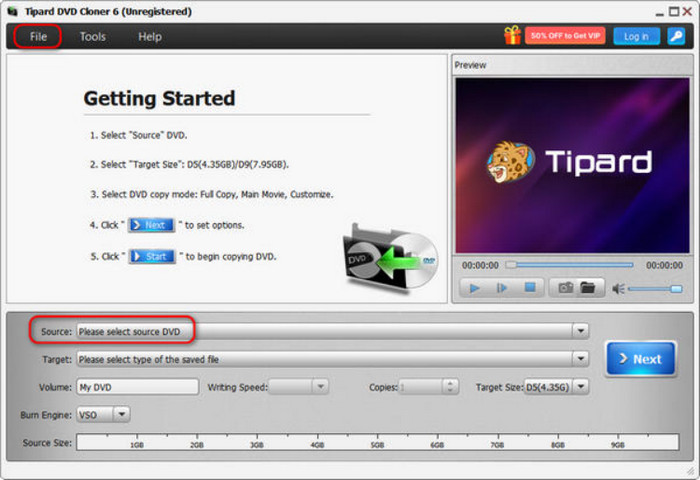Click the blue Next button
The width and height of the screenshot is (700, 480).
pyautogui.click(x=640, y=359)
